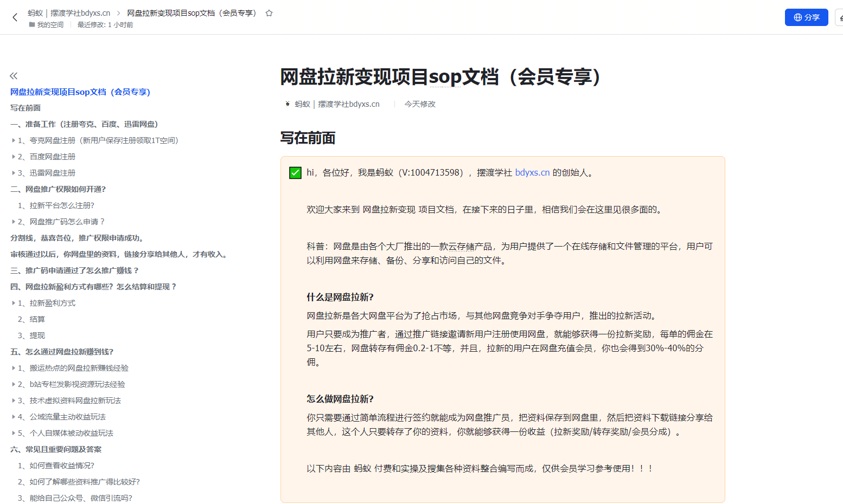
Task: Expand the 夸克网盘注册 outline item
Action: [14, 140]
